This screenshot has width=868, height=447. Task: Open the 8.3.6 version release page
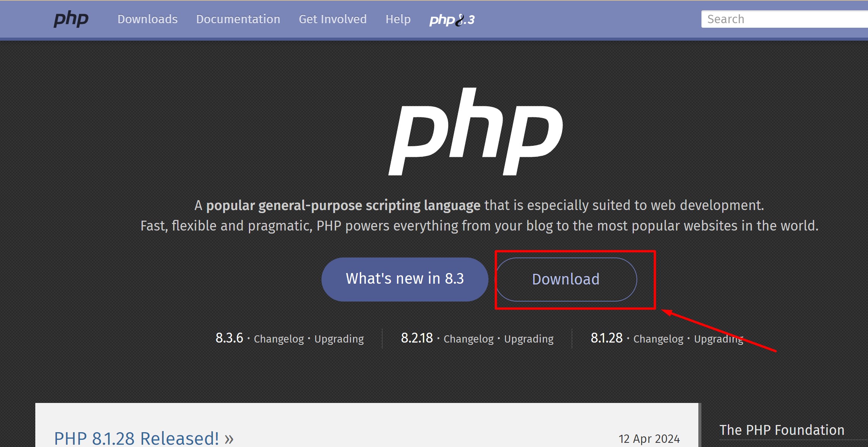[x=228, y=338]
